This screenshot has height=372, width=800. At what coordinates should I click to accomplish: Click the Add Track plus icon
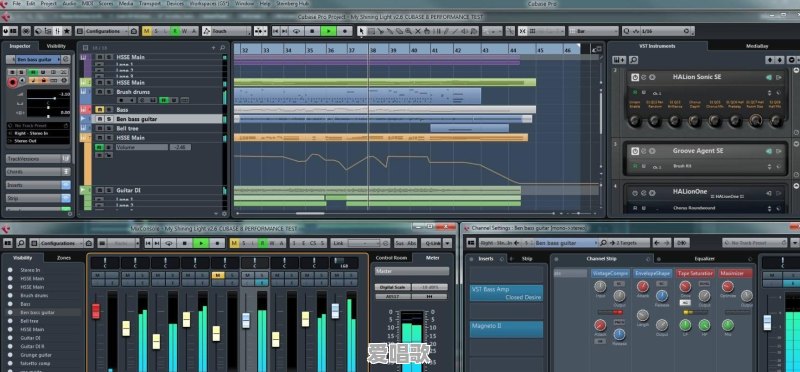pos(213,47)
